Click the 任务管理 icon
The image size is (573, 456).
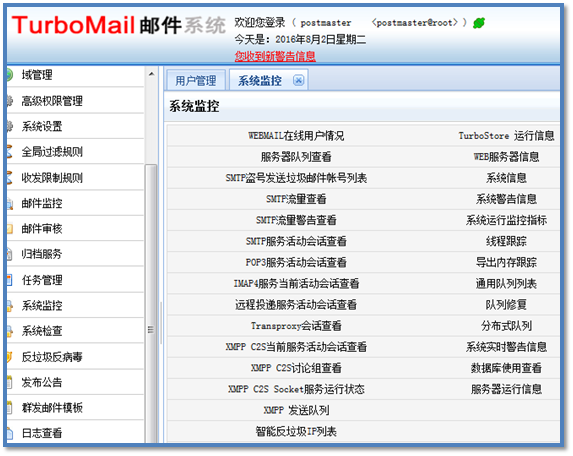(10, 280)
